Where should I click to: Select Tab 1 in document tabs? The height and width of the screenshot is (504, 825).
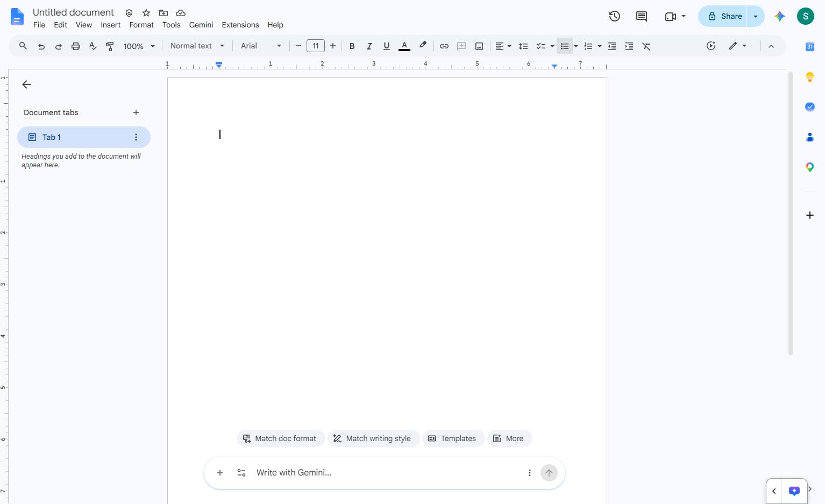click(x=84, y=137)
